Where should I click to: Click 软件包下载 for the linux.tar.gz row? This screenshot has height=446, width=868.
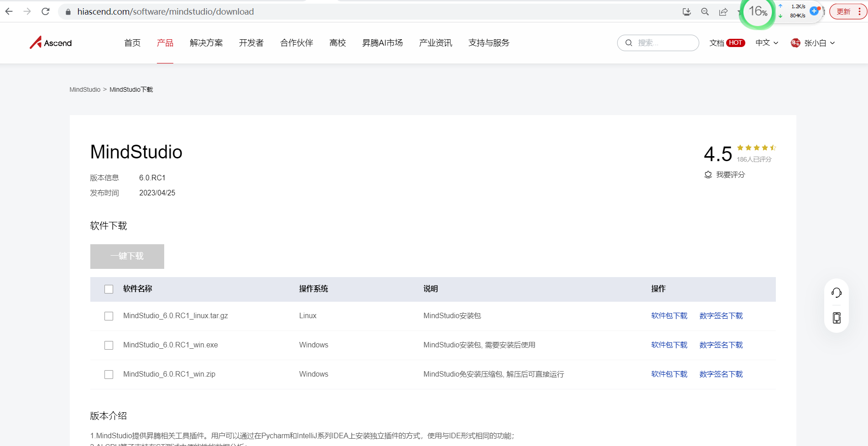[x=669, y=316]
